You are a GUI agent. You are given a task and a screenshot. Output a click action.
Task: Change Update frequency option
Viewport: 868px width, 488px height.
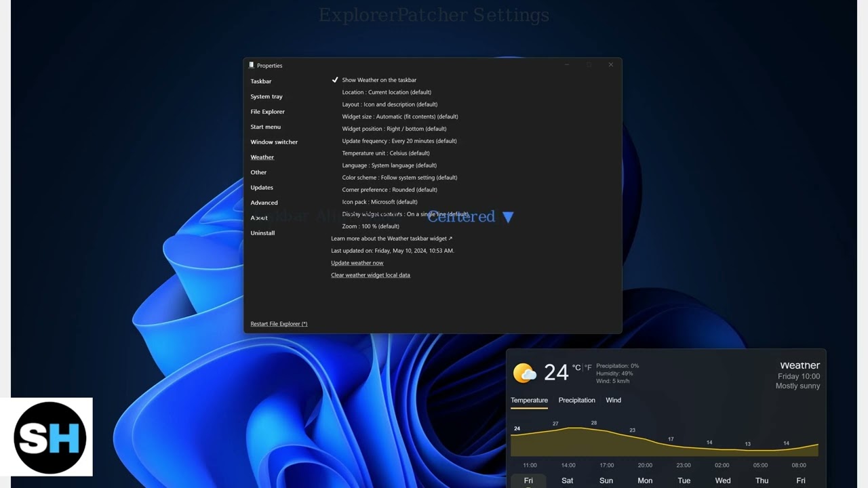pyautogui.click(x=399, y=141)
